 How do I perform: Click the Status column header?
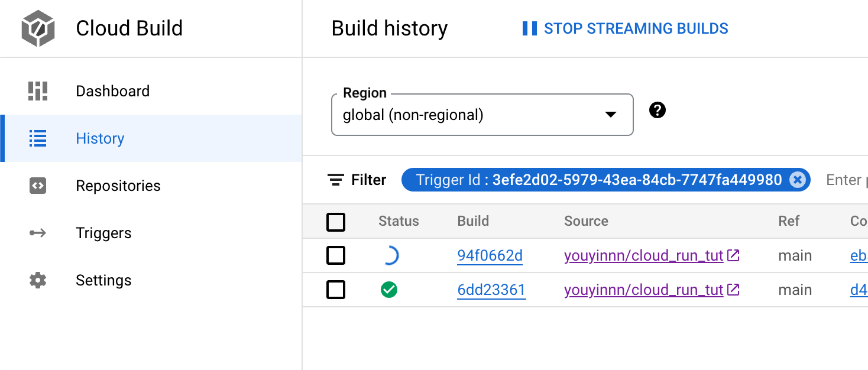(x=399, y=221)
